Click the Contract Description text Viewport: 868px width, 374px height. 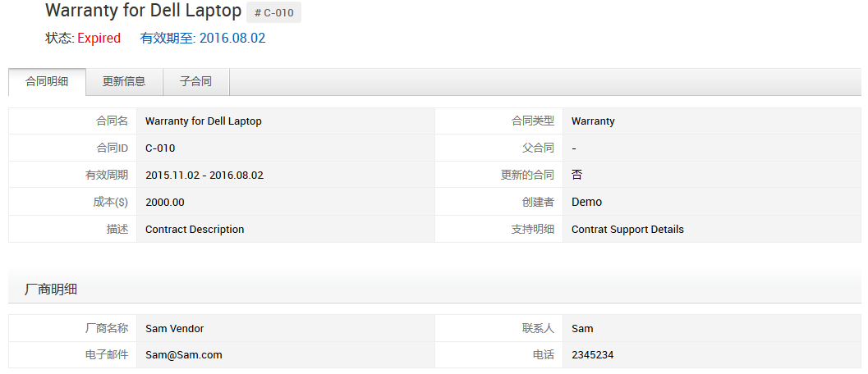pos(195,230)
